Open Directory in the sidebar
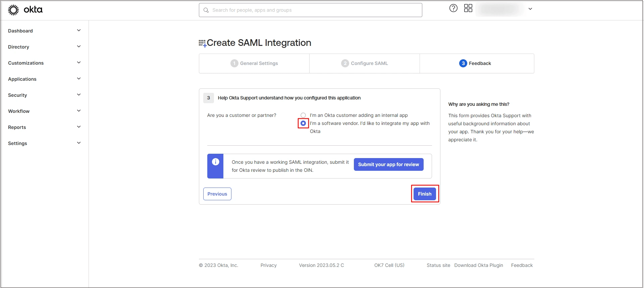Viewport: 644px width, 288px height. pos(18,47)
